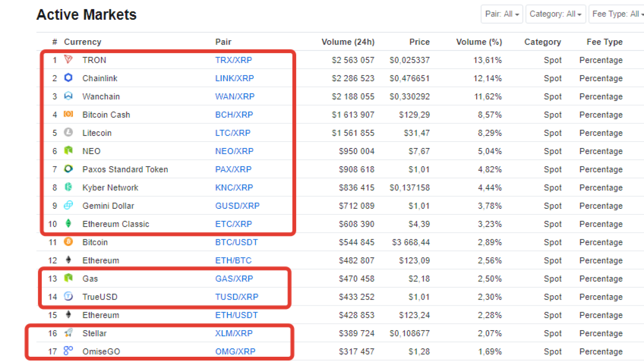Open the WAN/XRP pair link

pos(235,97)
